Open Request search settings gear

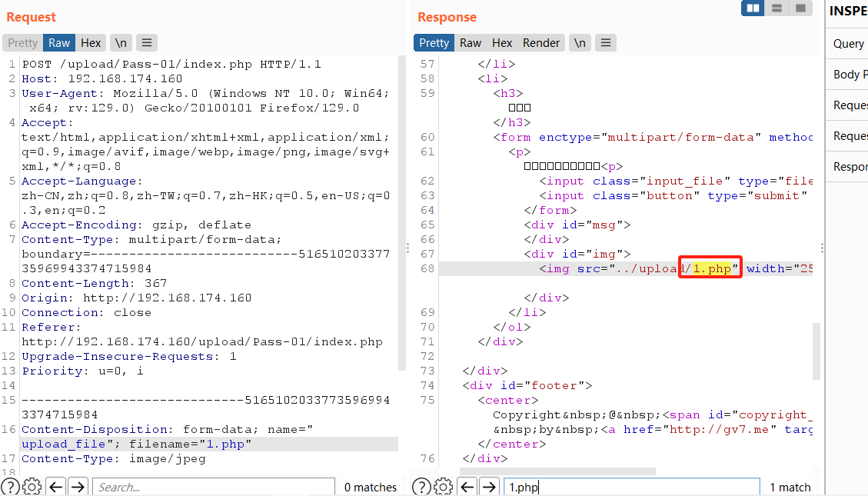(x=32, y=487)
